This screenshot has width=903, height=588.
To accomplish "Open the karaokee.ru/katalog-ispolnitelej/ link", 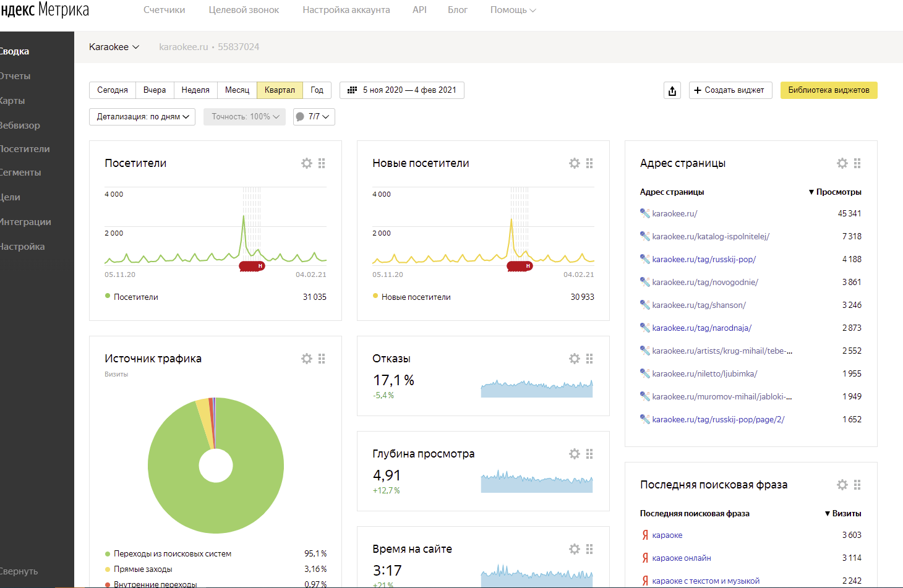I will tap(711, 236).
